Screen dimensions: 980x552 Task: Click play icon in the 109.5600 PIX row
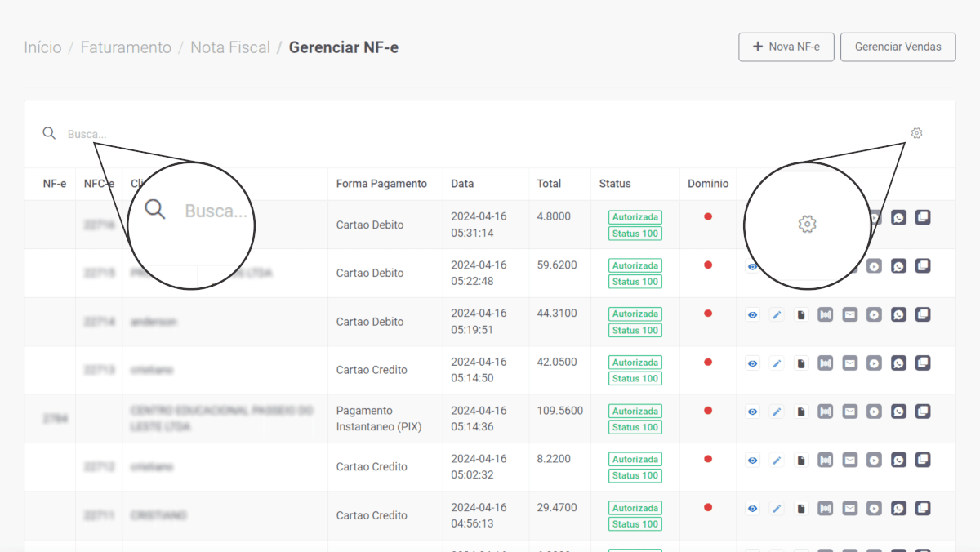click(x=874, y=412)
